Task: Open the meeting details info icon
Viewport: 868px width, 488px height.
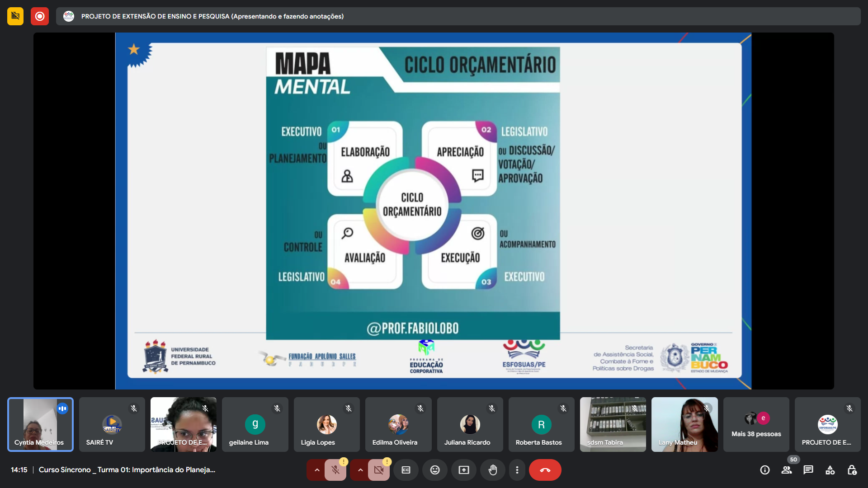Action: (x=765, y=470)
